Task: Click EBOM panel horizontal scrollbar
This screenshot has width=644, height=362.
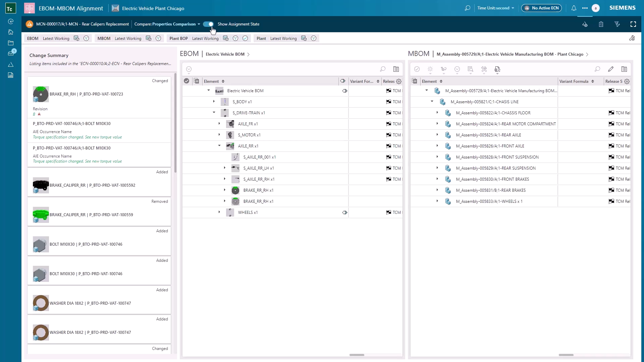Action: tap(357, 355)
